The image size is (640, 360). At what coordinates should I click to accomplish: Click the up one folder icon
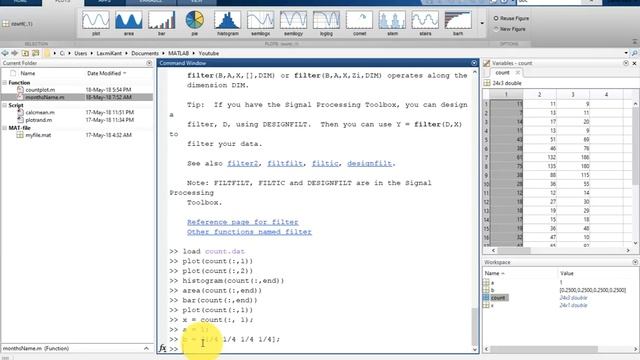click(x=25, y=53)
